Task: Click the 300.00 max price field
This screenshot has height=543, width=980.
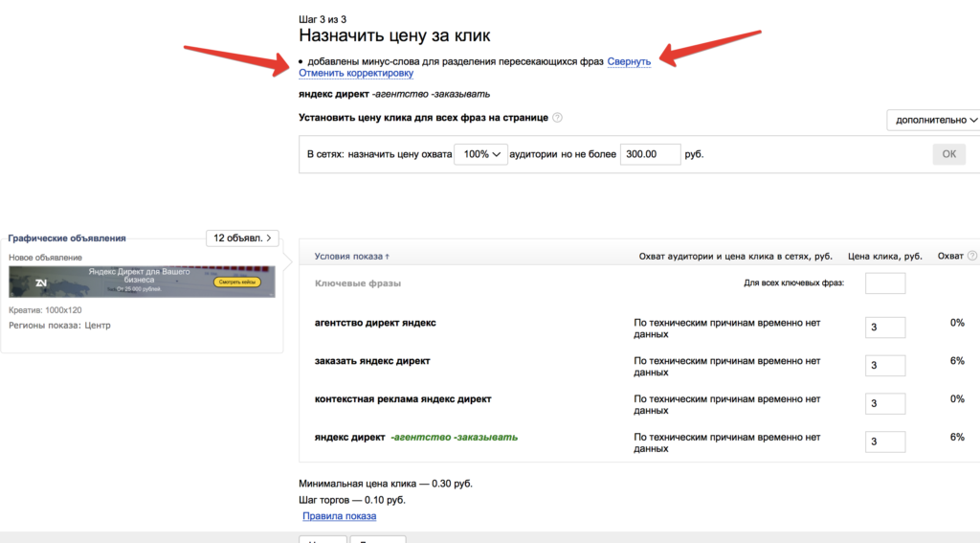Action: (x=650, y=154)
